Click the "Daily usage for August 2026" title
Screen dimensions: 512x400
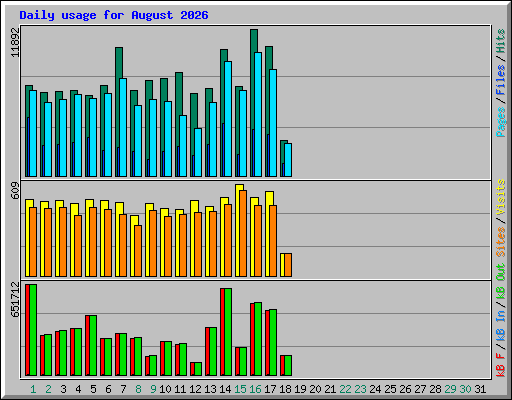114,15
